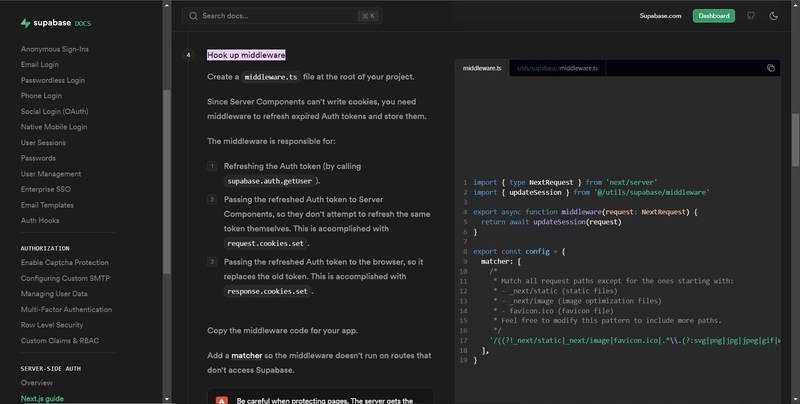Open Native Mobile Login page
This screenshot has height=404, width=800.
point(54,127)
